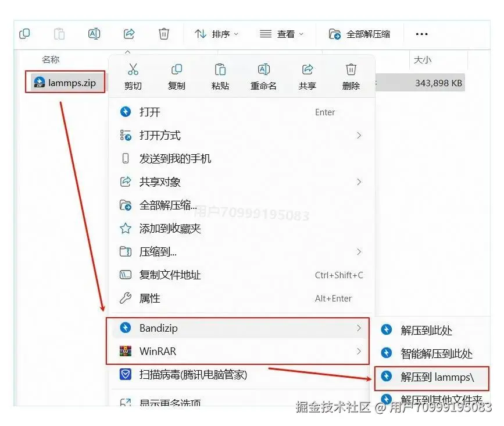Select the lammps.zip file in the list
The image size is (504, 426).
[65, 82]
